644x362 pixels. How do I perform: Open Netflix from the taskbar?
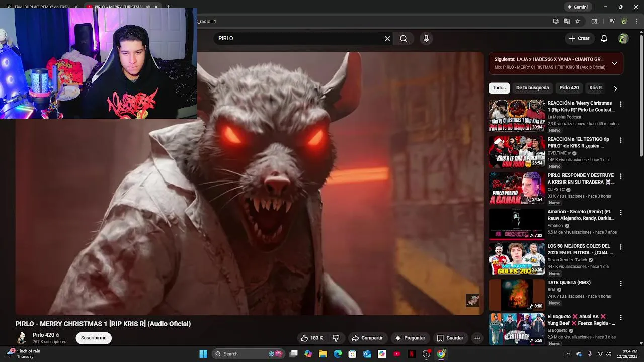point(412,354)
